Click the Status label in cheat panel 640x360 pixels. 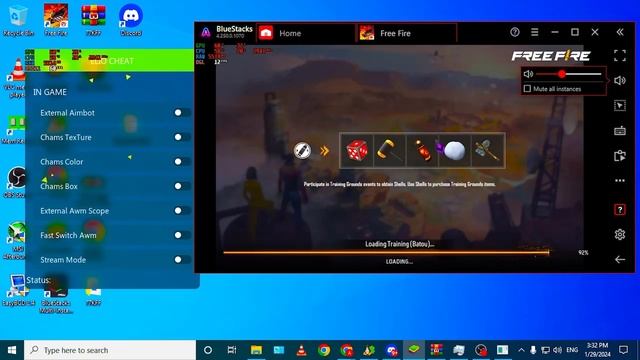[38, 280]
